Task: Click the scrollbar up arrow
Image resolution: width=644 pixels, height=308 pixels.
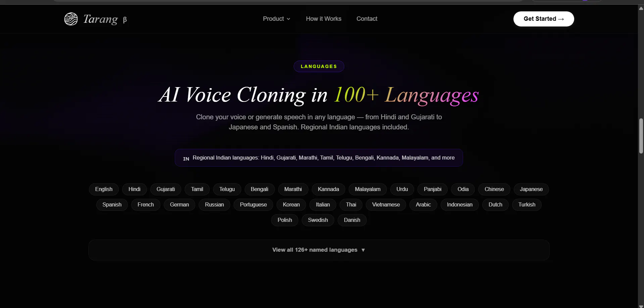Action: coord(641,8)
